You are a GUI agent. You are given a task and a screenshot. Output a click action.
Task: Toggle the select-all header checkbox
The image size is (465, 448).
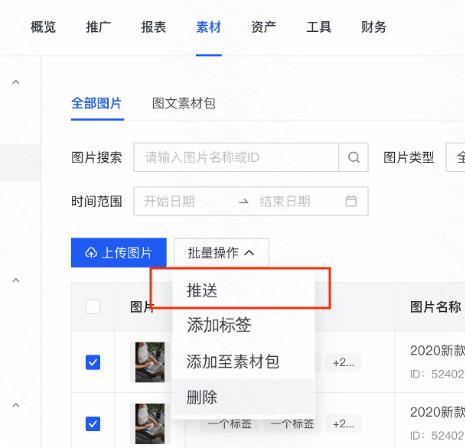point(93,307)
